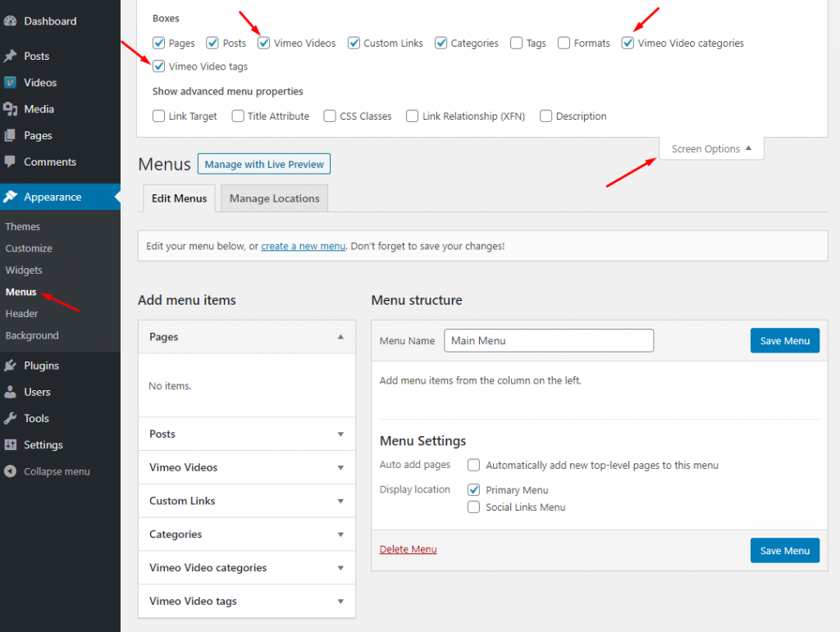Enable CSS Classes advanced property
The image size is (840, 632).
pyautogui.click(x=330, y=116)
